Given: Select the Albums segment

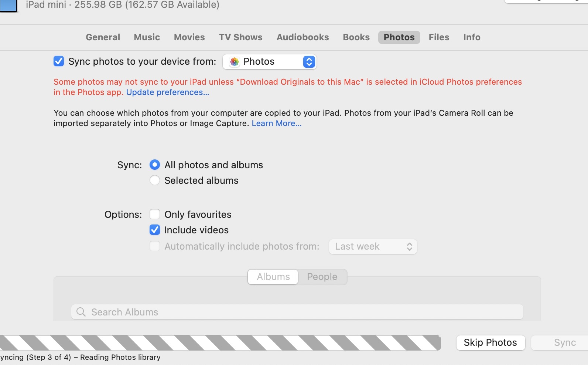Looking at the screenshot, I should (273, 277).
